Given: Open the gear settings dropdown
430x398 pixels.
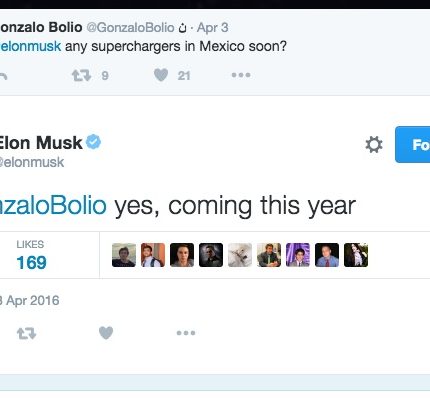Looking at the screenshot, I should pos(374,145).
